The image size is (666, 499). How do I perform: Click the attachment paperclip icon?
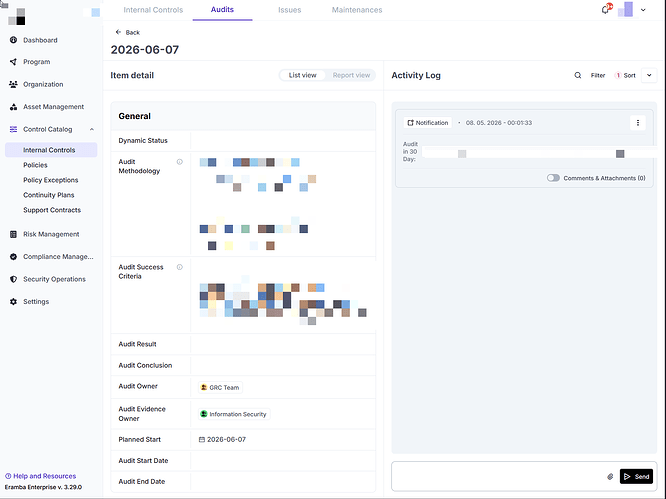[610, 476]
